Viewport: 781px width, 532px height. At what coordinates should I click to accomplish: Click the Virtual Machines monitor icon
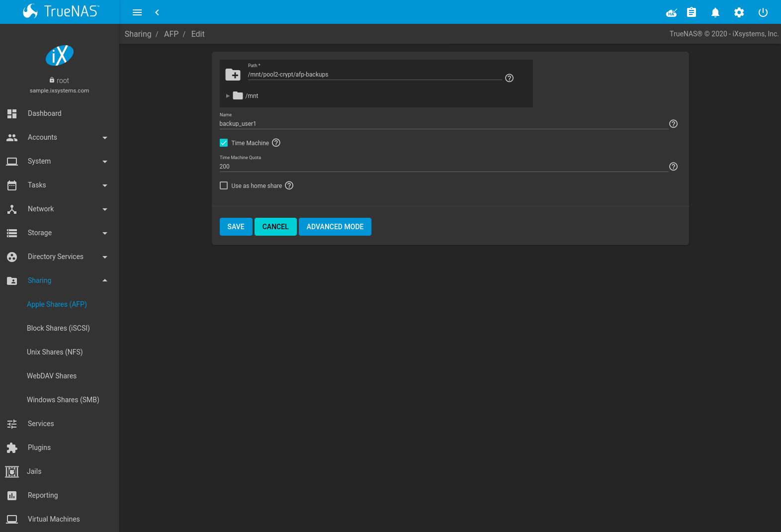(12, 519)
